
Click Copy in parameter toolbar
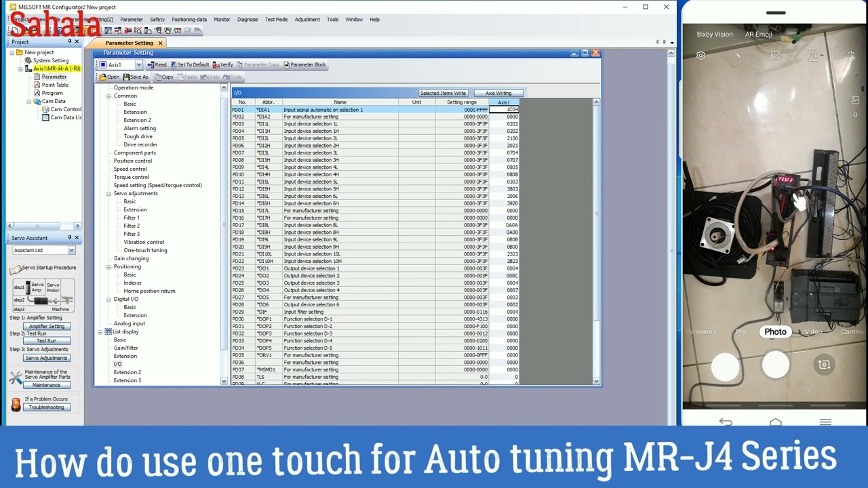pyautogui.click(x=164, y=77)
